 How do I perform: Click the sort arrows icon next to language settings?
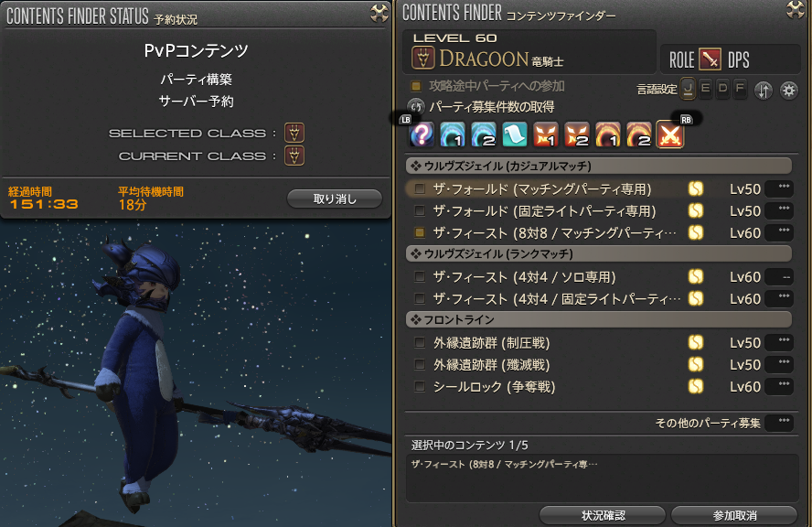pos(764,91)
